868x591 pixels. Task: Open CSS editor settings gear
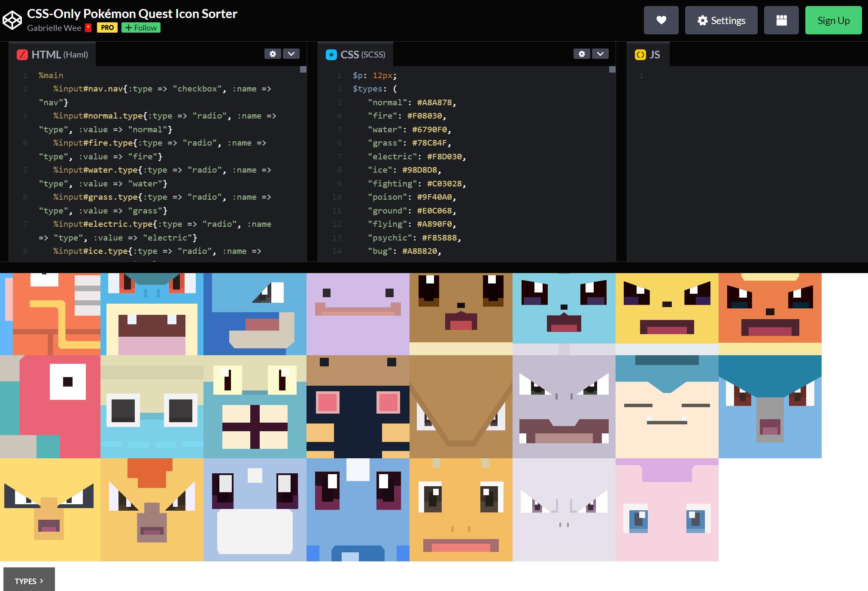pos(582,54)
